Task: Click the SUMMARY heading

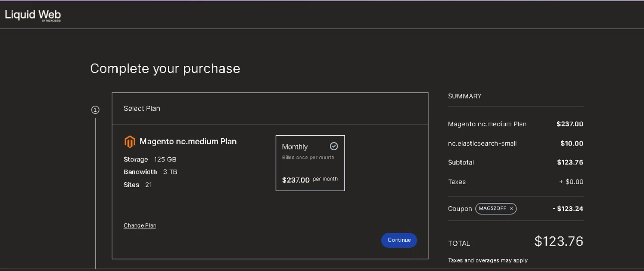Action: coord(465,96)
